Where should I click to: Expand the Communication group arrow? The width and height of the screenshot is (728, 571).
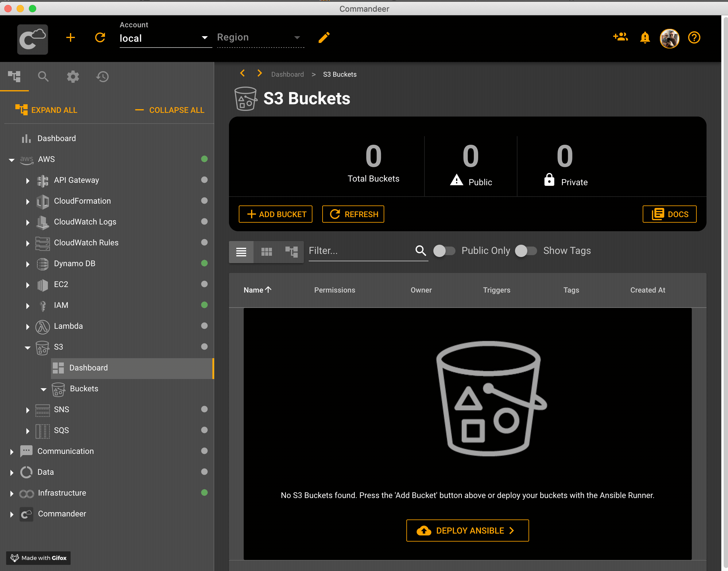(x=12, y=452)
